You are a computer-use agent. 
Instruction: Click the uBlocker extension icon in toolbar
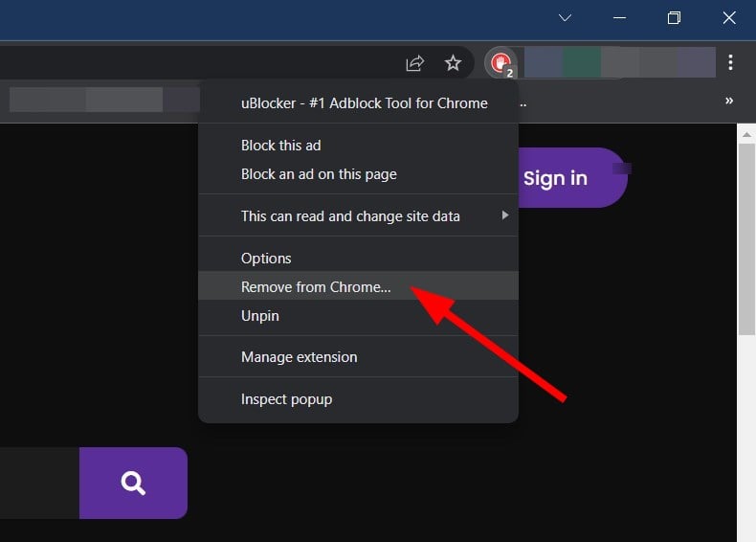pos(500,63)
